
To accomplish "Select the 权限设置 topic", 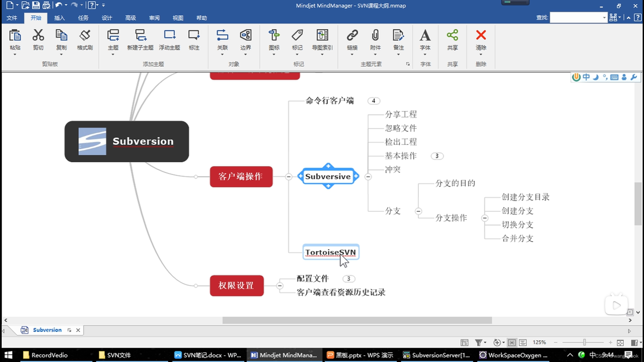I will point(237,286).
